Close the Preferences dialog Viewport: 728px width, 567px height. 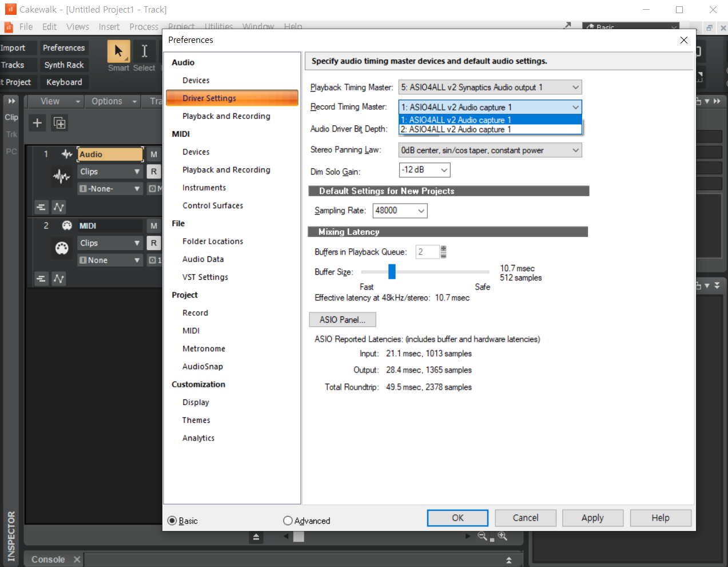[x=684, y=40]
